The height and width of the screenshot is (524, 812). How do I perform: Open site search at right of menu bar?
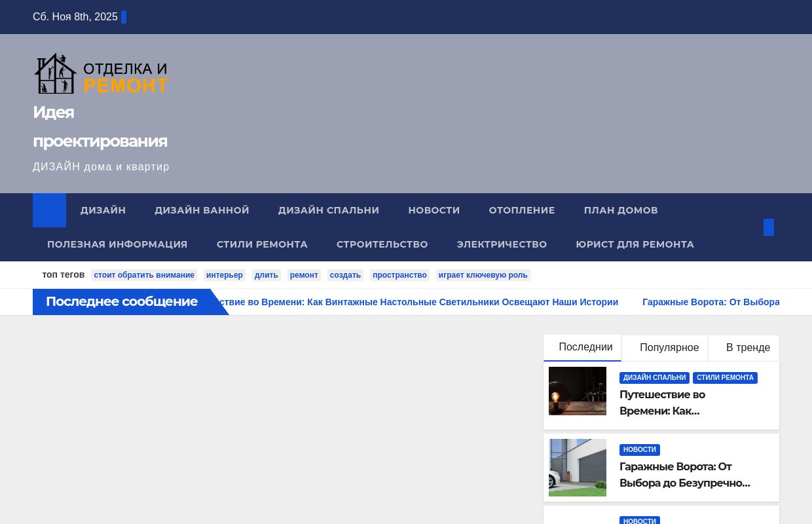[x=769, y=227]
